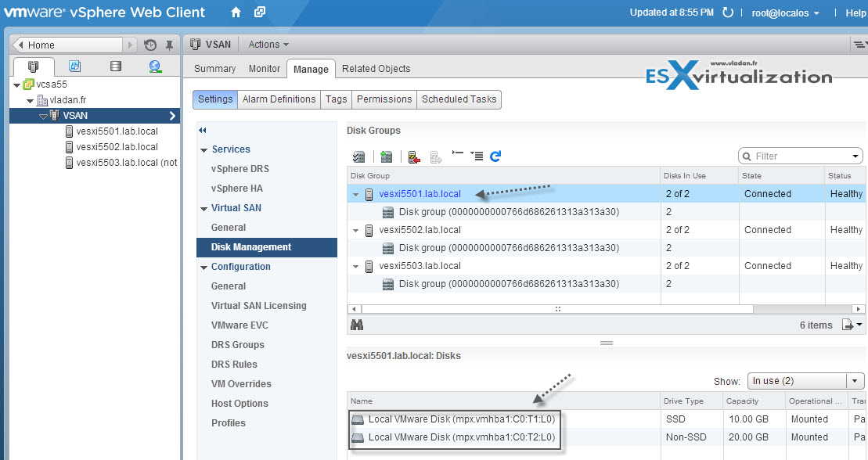868x460 pixels.
Task: Collapse vesxi5503.lab.local disk group row
Action: point(355,266)
